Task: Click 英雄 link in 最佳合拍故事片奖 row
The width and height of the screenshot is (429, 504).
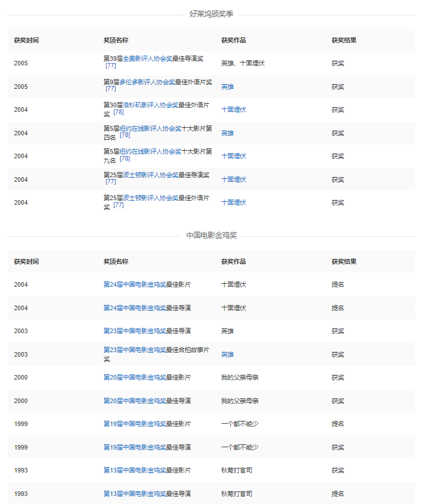Action: coord(227,355)
